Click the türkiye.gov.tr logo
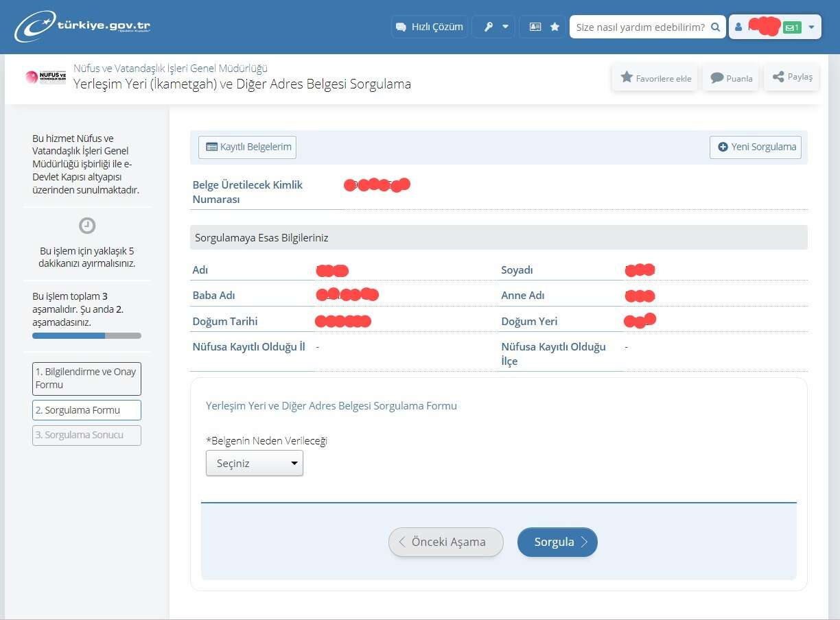Image resolution: width=840 pixels, height=620 pixels. pyautogui.click(x=82, y=27)
